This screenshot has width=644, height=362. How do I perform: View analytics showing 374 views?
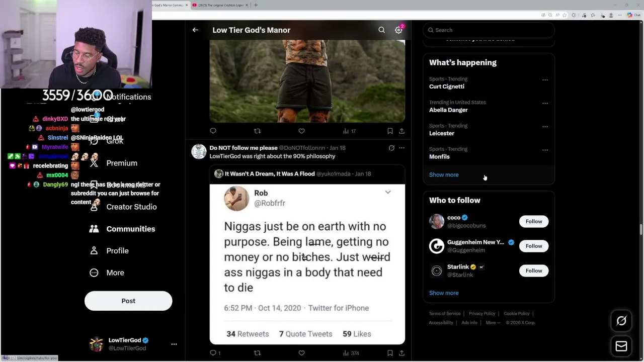(x=351, y=353)
